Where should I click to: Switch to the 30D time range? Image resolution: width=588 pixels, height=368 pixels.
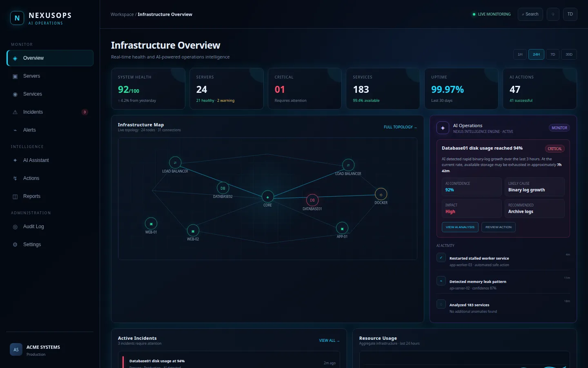569,54
